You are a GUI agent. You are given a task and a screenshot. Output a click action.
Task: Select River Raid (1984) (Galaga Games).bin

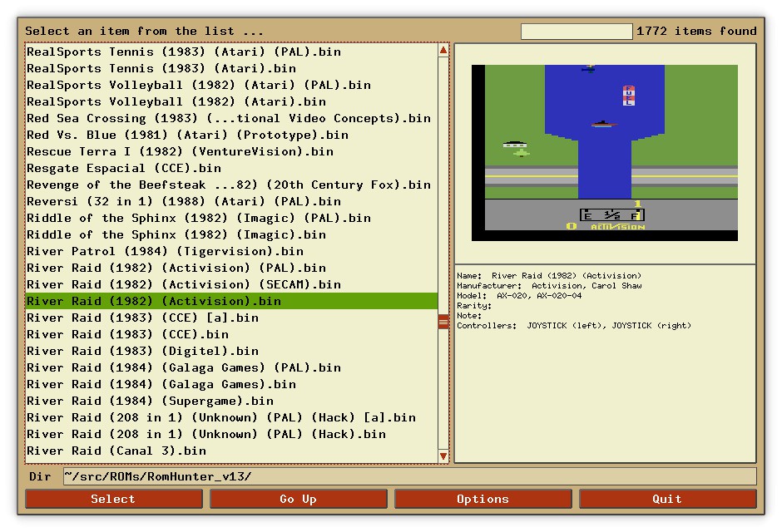point(231,384)
